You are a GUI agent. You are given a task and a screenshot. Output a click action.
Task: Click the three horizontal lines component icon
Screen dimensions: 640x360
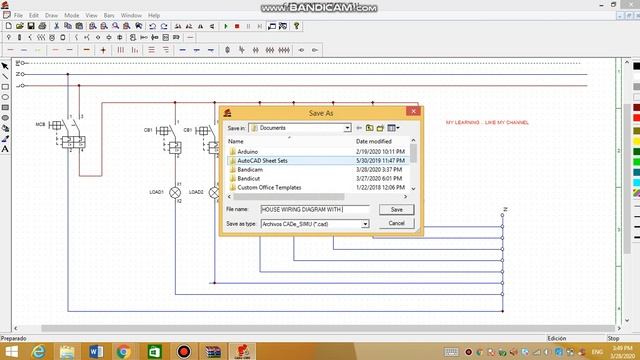click(x=151, y=50)
